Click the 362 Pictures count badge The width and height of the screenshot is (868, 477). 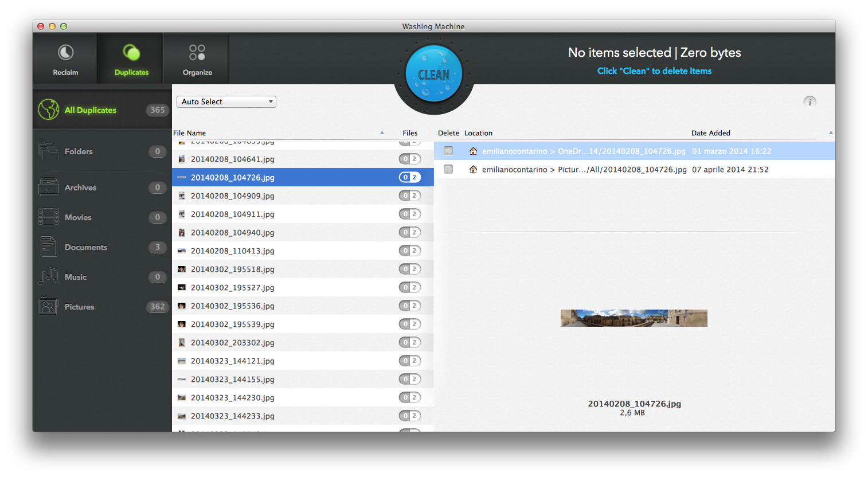(x=158, y=307)
